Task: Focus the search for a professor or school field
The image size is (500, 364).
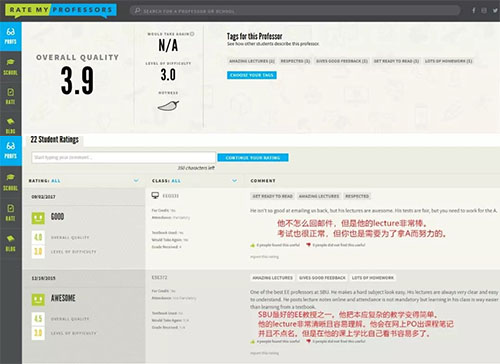Action: click(x=295, y=11)
